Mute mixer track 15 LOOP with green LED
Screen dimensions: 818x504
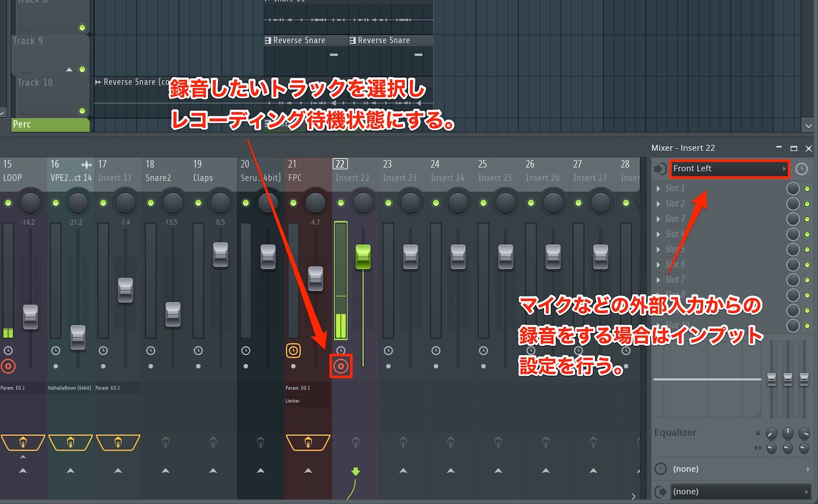[x=8, y=203]
